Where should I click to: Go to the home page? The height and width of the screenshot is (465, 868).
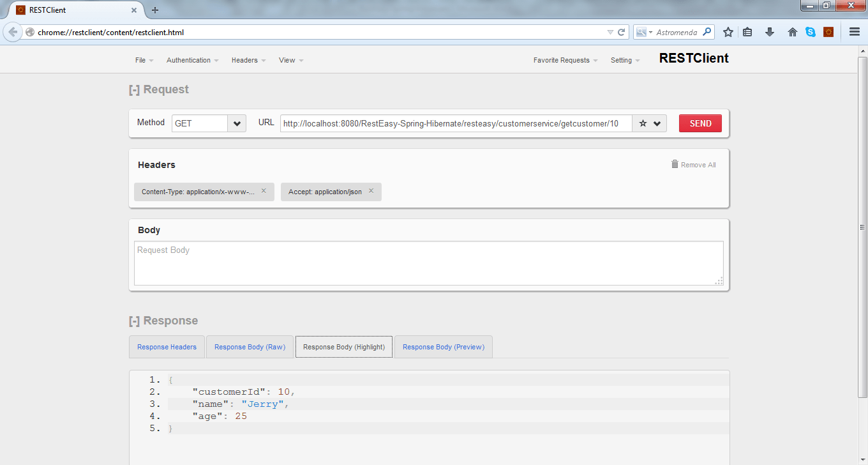click(792, 31)
